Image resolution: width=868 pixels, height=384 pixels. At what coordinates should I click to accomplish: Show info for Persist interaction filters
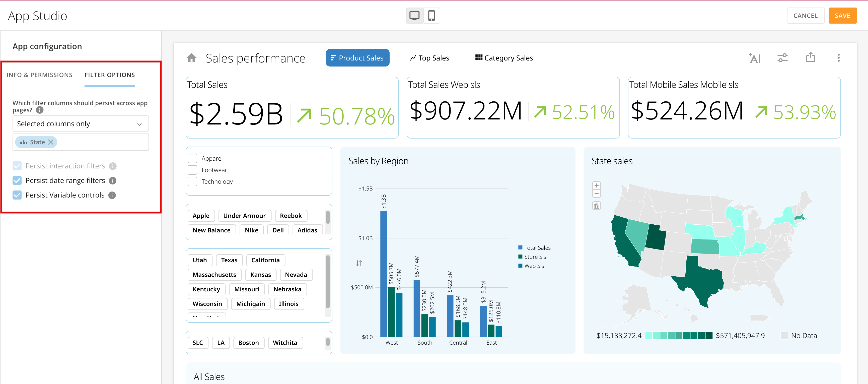point(113,166)
